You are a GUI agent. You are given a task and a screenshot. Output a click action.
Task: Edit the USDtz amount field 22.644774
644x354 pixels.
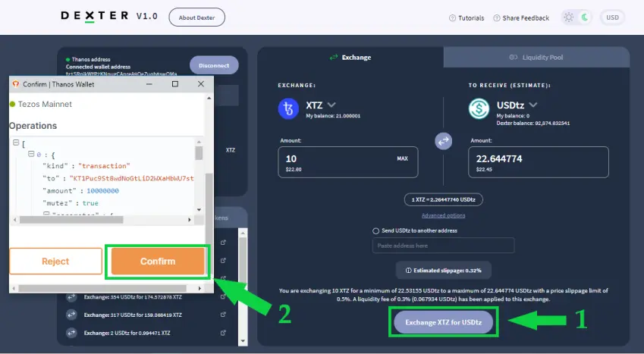[538, 162]
